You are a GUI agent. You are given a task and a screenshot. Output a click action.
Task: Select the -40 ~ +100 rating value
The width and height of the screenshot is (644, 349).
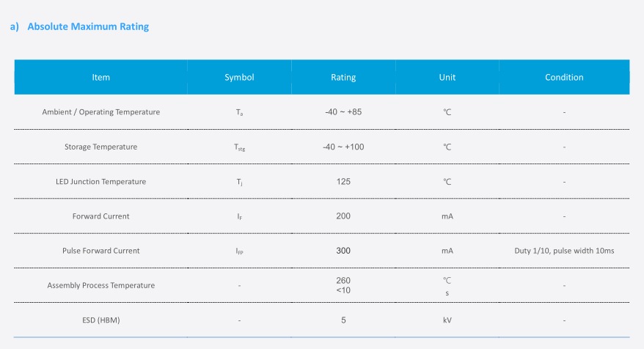tap(343, 147)
